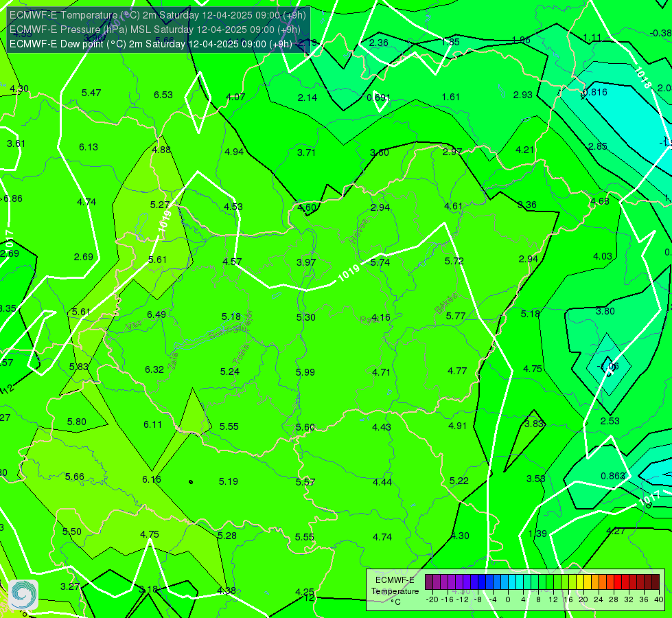Screen dimensions: 672x618
Task: Click the dew point value 5.22
Action: coord(459,481)
